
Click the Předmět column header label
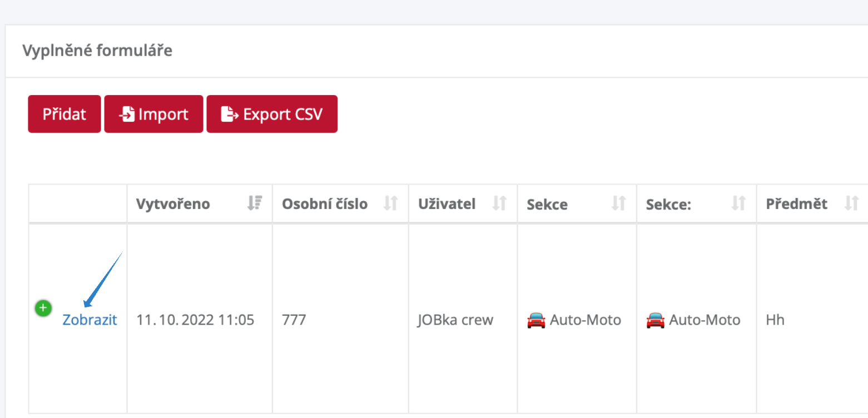[797, 204]
